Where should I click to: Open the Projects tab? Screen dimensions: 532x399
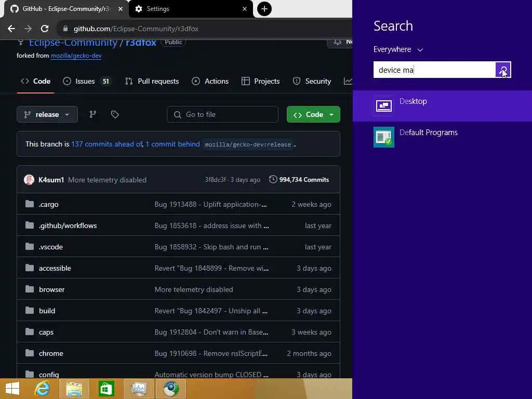tap(260, 81)
